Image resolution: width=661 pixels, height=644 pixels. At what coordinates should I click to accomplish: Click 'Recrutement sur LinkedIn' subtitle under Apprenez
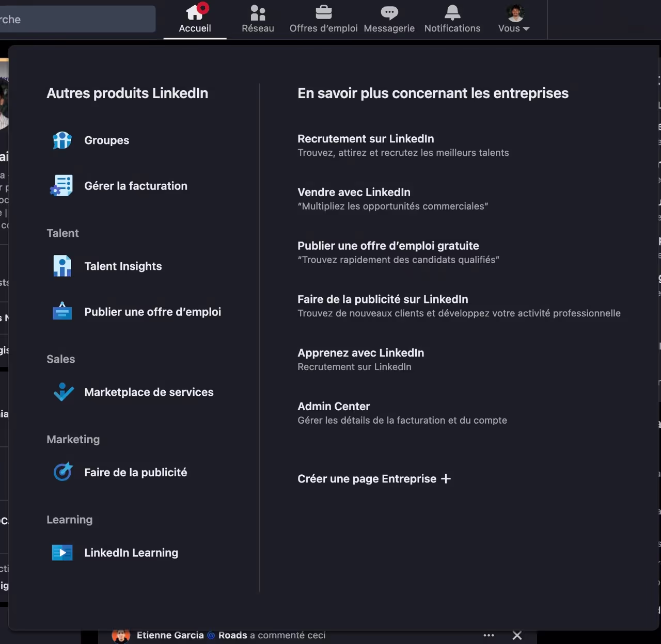[x=354, y=367]
